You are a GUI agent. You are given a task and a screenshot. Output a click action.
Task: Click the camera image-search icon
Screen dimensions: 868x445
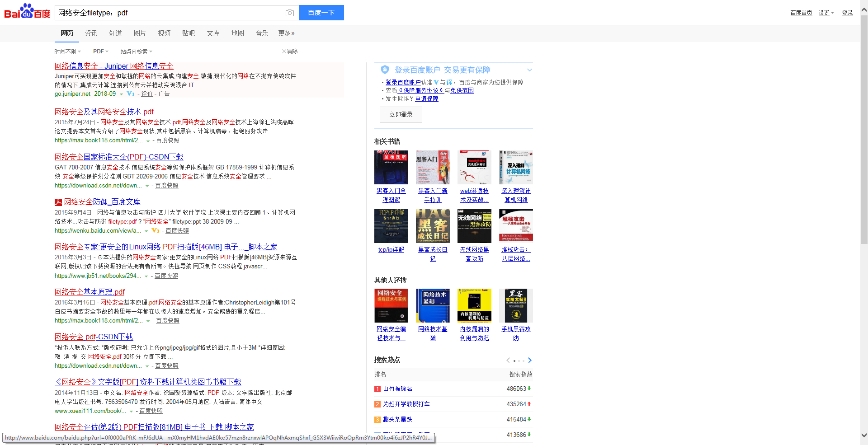click(290, 13)
